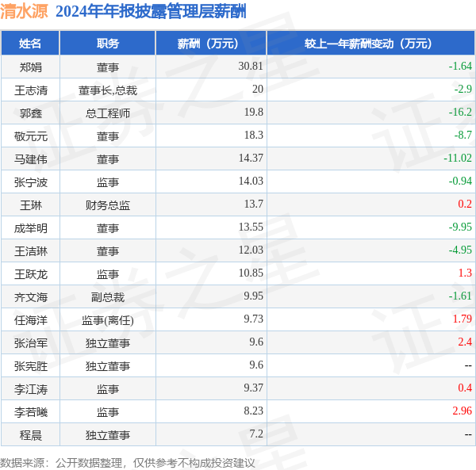
Task: Click salary value 20 for 王志清
Action: pos(258,89)
